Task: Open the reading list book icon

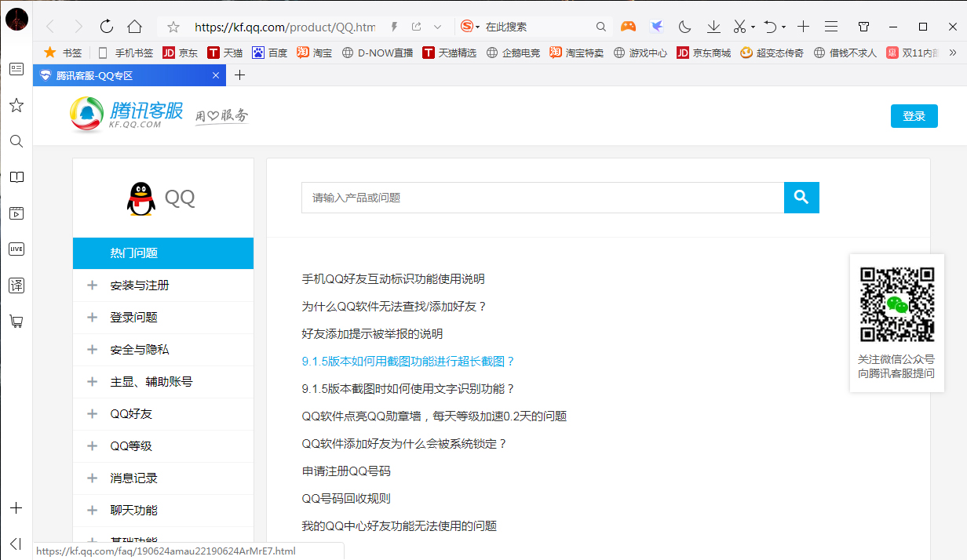Action: 16,177
